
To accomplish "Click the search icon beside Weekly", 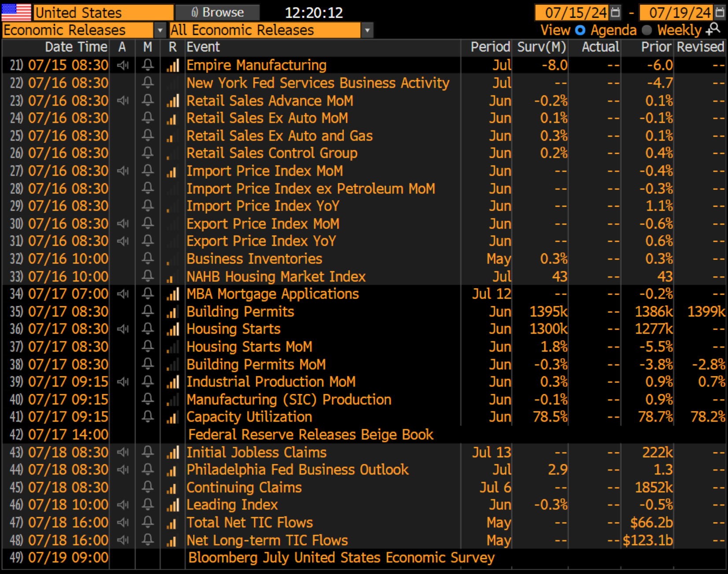I will tap(713, 30).
